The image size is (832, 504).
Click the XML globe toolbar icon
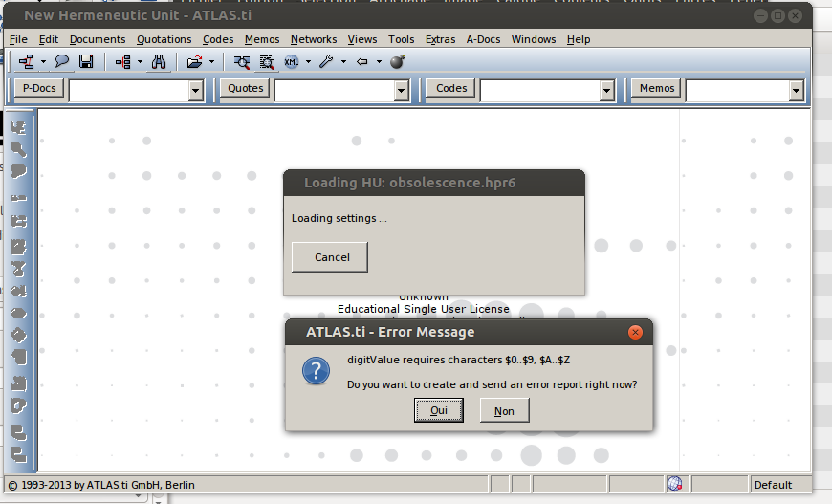tap(292, 62)
